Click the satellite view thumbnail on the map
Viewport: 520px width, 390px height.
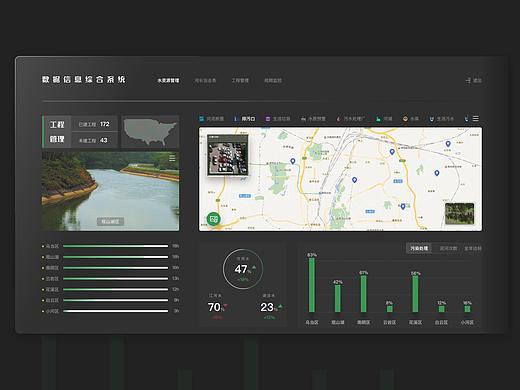[x=459, y=213]
